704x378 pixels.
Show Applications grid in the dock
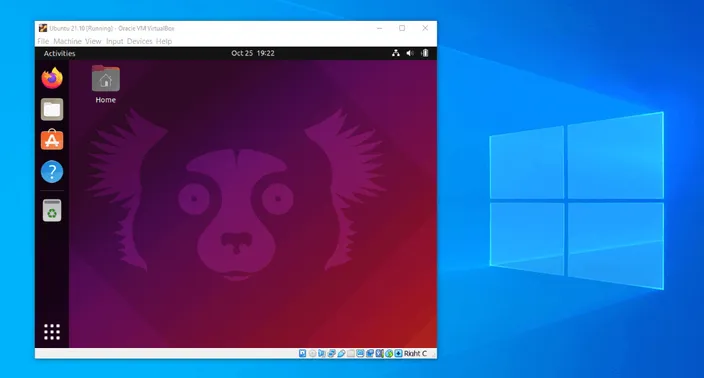(x=52, y=332)
